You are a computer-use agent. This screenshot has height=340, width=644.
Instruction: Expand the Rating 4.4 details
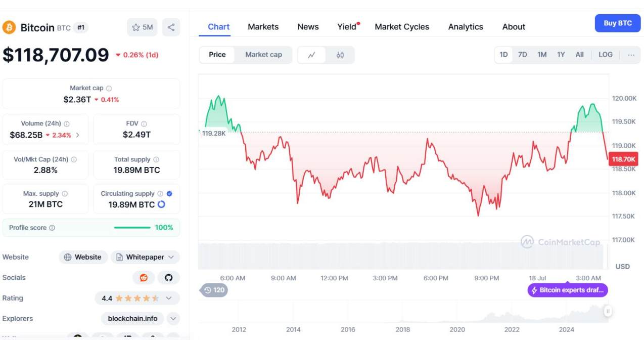point(169,298)
